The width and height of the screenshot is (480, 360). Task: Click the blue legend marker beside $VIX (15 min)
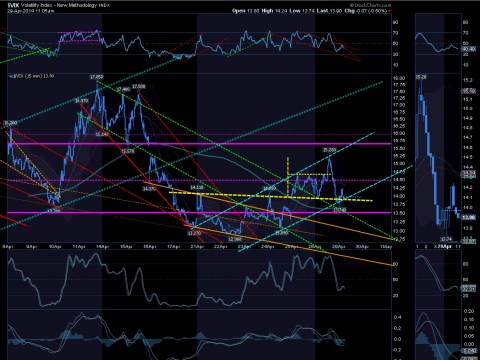pos(10,76)
